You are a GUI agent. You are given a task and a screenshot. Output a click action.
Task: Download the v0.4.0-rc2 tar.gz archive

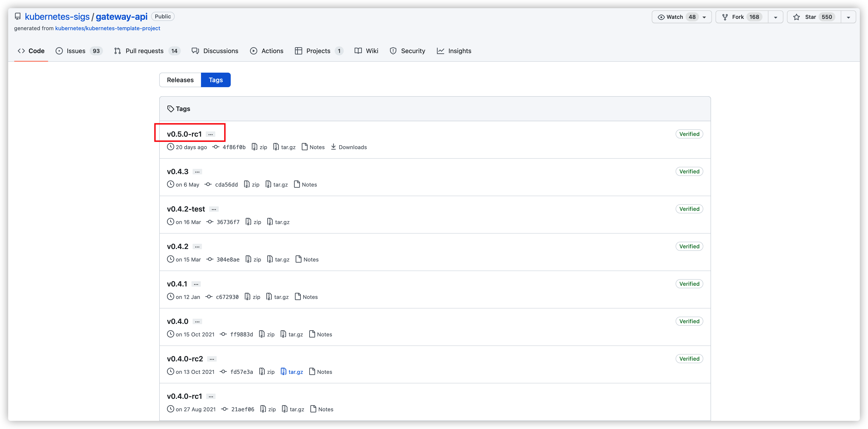292,372
